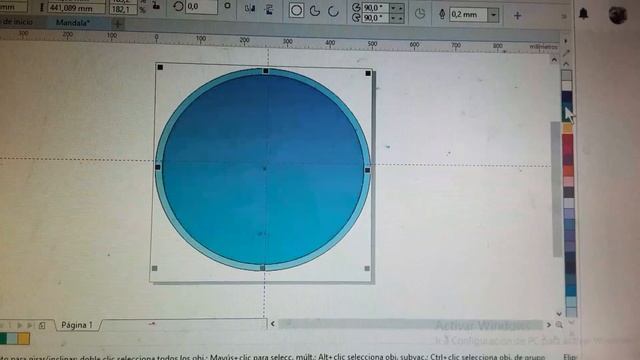The height and width of the screenshot is (360, 640).
Task: Click the plus quick customize button
Action: tap(518, 16)
